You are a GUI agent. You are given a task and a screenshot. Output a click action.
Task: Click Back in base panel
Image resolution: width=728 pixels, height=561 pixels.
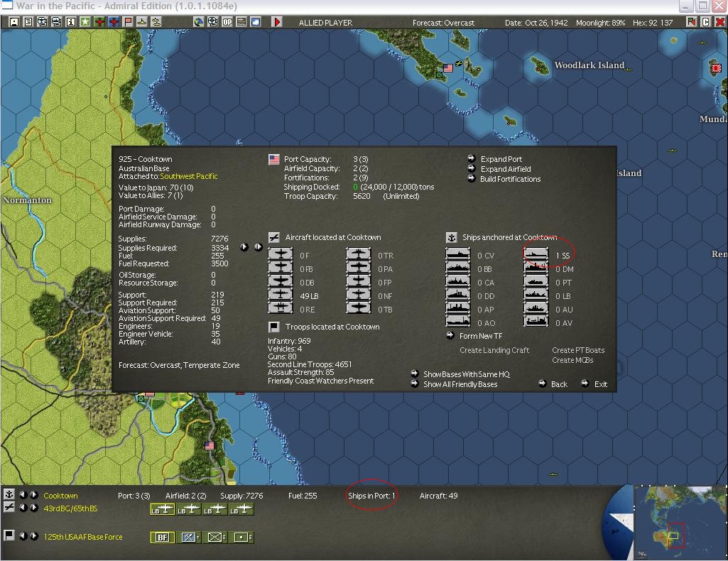(x=559, y=384)
